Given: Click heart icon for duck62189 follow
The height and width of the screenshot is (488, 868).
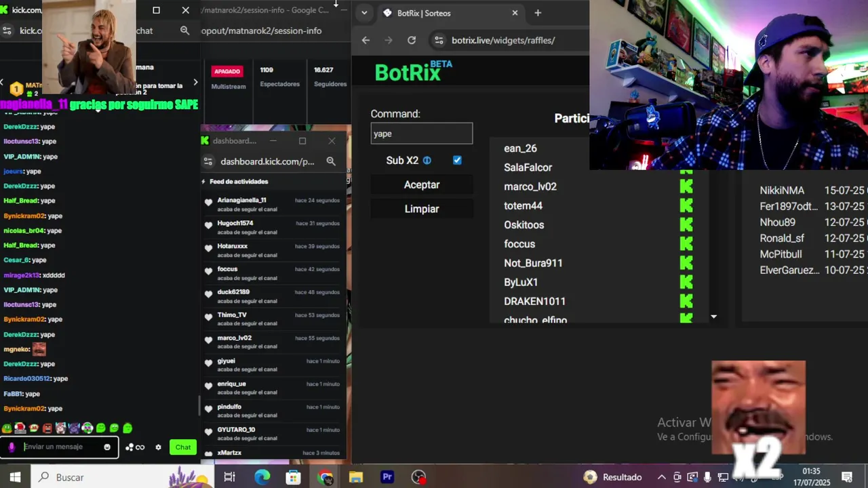Looking at the screenshot, I should coord(209,294).
